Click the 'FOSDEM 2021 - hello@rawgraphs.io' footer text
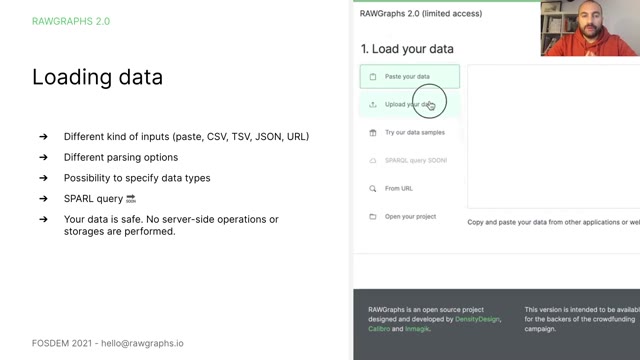The height and width of the screenshot is (360, 640). coord(108,343)
